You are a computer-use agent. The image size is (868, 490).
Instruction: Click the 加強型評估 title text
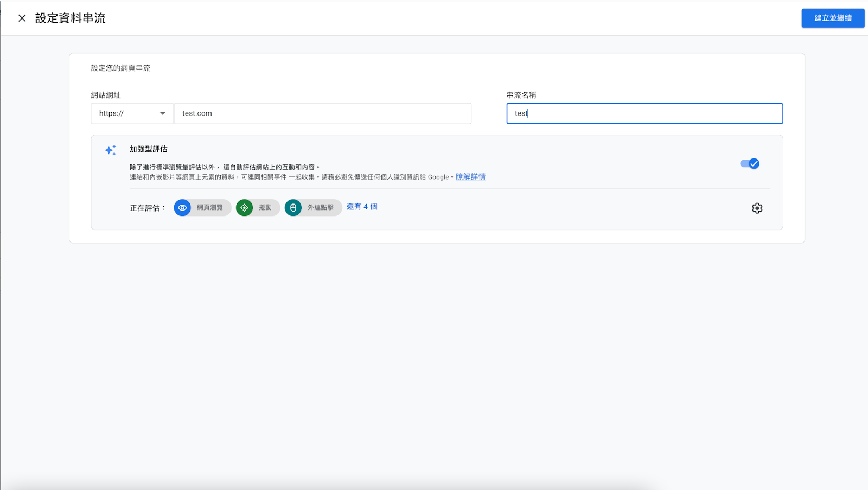(149, 149)
